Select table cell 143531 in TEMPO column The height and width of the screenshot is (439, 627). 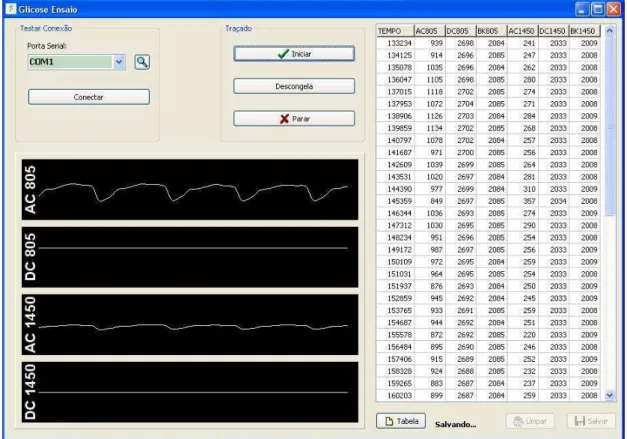pyautogui.click(x=395, y=177)
